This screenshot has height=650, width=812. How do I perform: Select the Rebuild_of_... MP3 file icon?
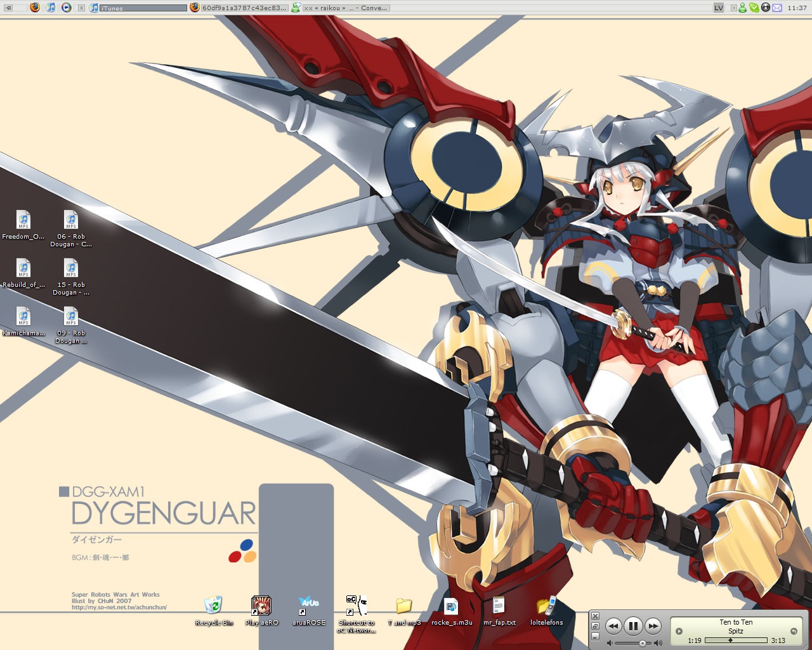(23, 273)
